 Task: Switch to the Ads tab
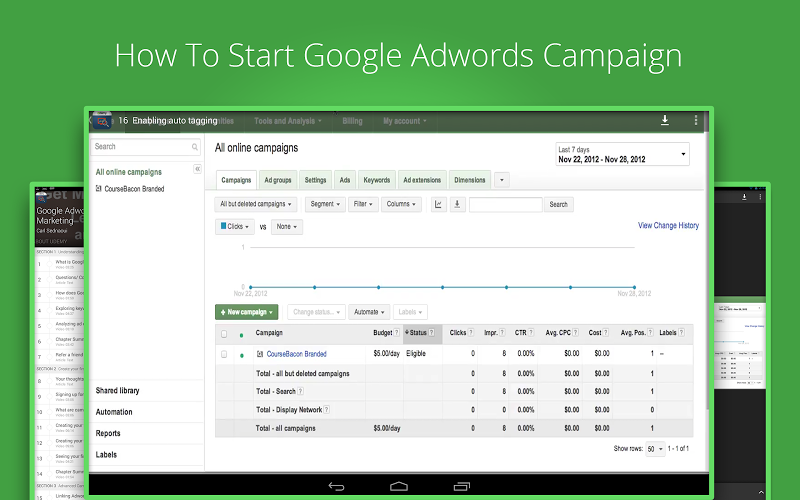click(345, 180)
